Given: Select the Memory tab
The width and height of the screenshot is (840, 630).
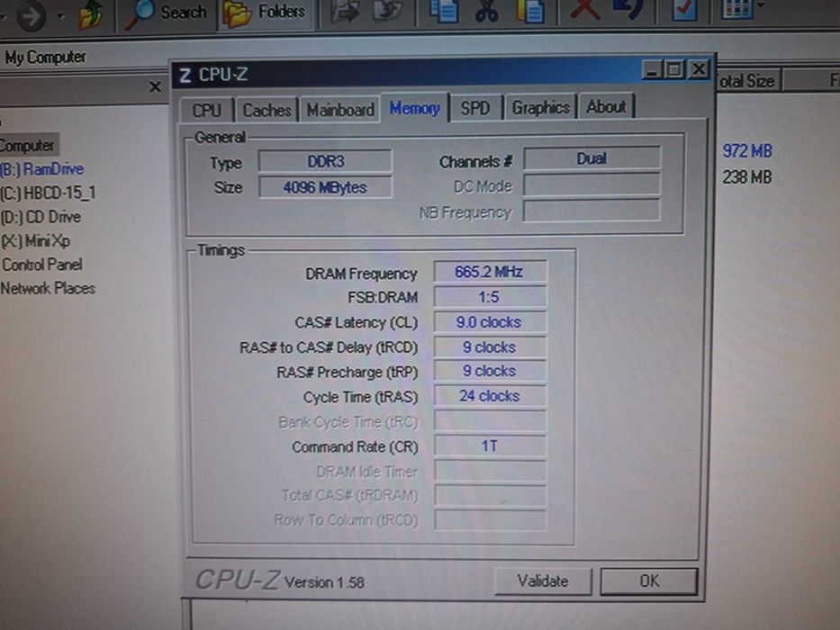Looking at the screenshot, I should tap(415, 108).
